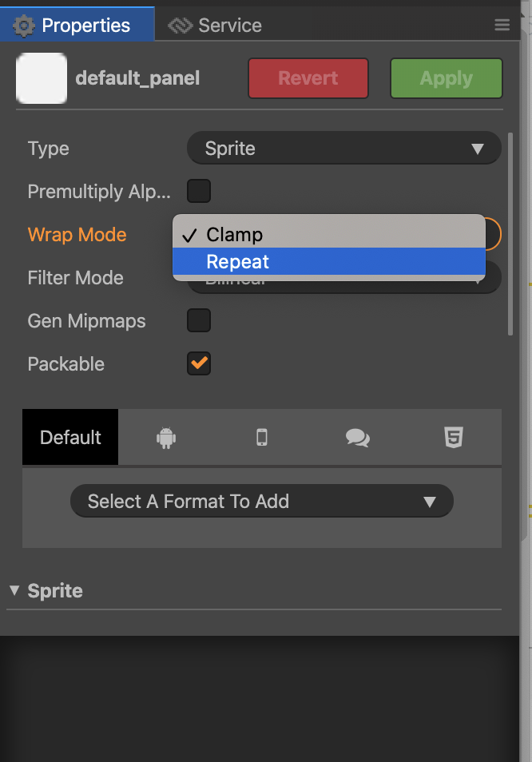The height and width of the screenshot is (762, 532).
Task: Open Select A Format To Add dropdown
Action: (x=262, y=502)
